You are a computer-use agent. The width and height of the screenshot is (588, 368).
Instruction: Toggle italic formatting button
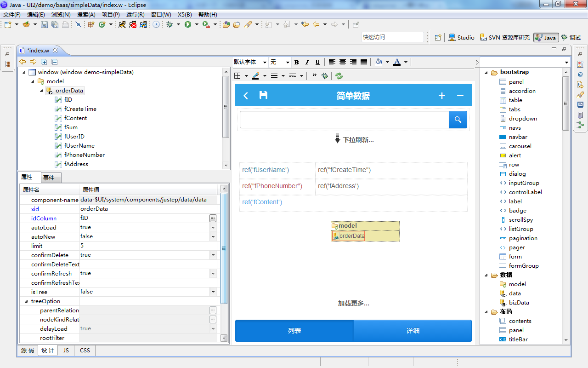point(306,62)
